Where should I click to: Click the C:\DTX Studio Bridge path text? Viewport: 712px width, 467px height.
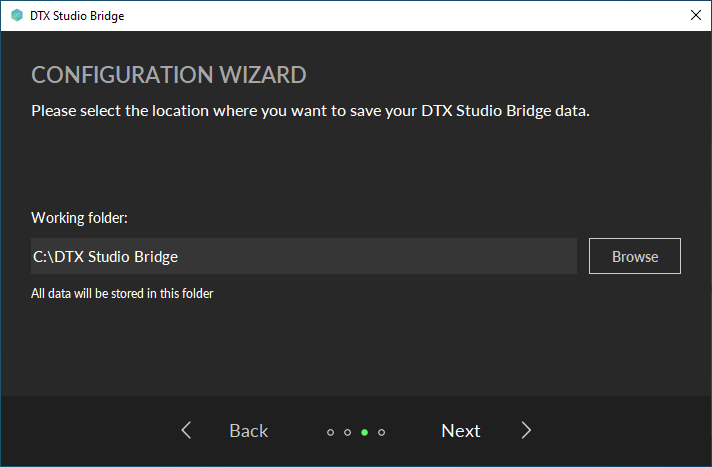pos(105,256)
